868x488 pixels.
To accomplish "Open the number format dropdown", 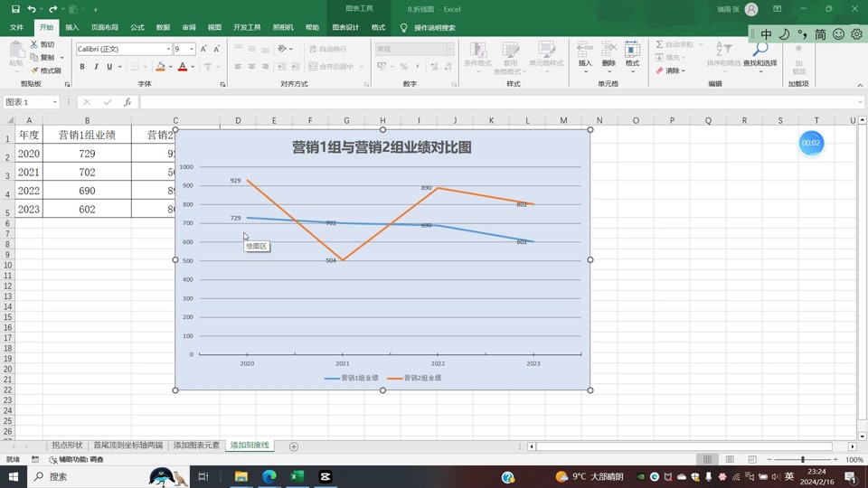I will [450, 49].
